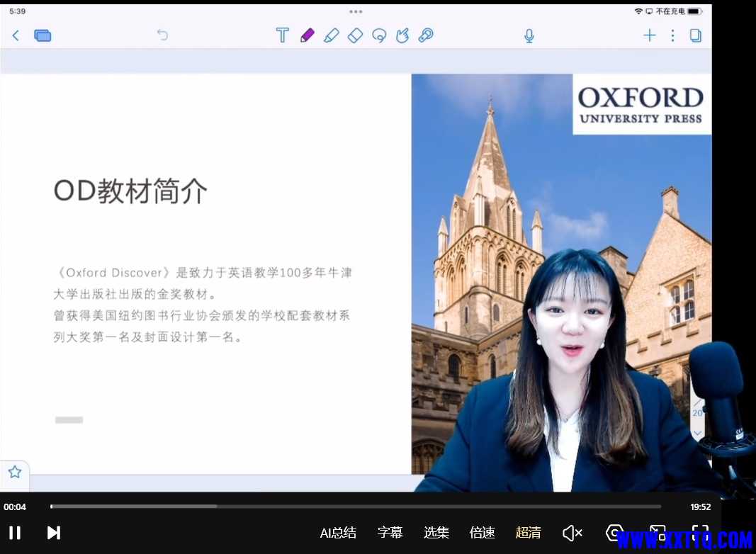Click the down chevron on page scroller
756x554 pixels.
(x=697, y=433)
